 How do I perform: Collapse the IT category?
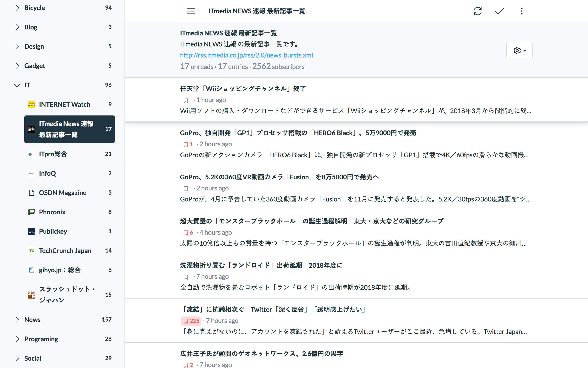(17, 85)
